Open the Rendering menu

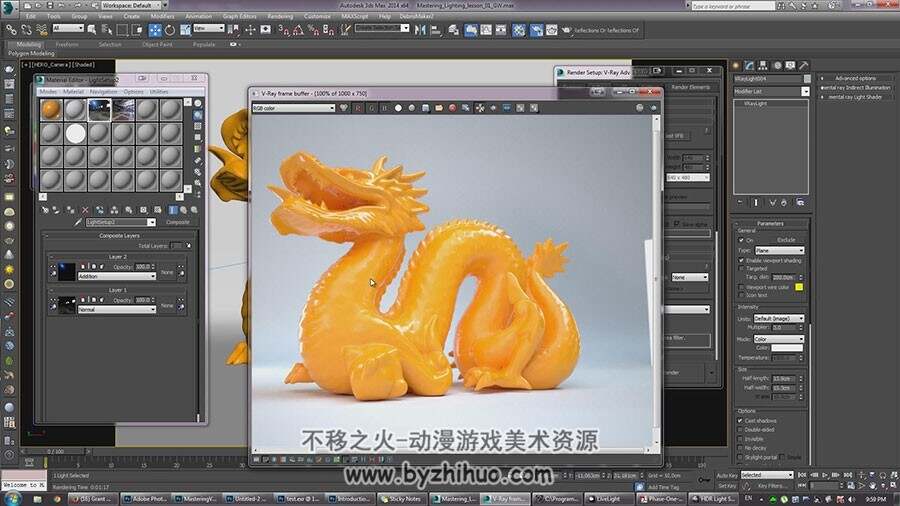(x=280, y=16)
